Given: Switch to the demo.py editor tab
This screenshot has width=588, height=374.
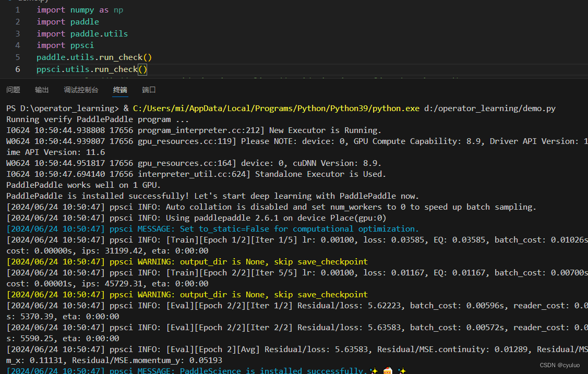Looking at the screenshot, I should click(31, 2).
